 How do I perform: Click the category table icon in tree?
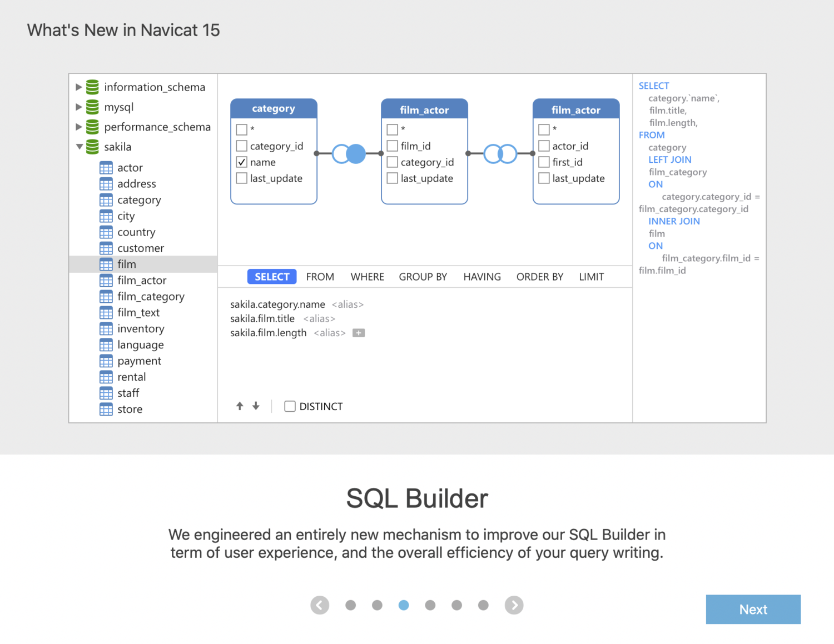(106, 199)
